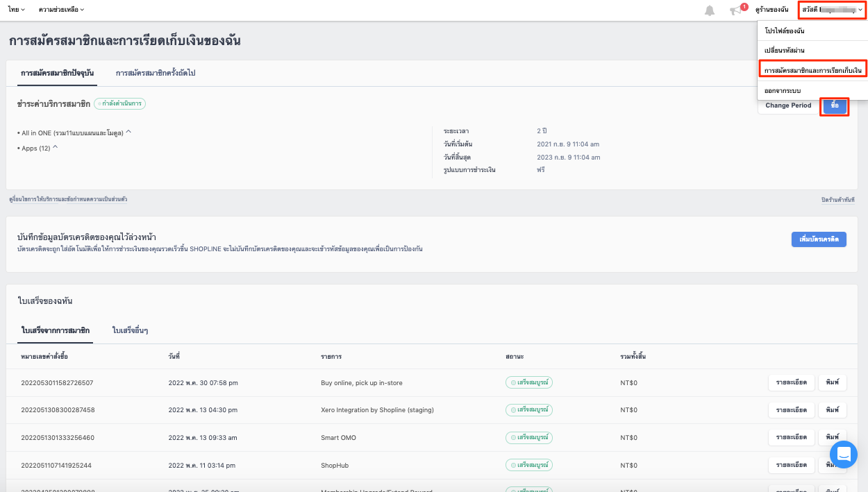Open รายละเอียด for Buy online, pick up in-store

(x=792, y=383)
